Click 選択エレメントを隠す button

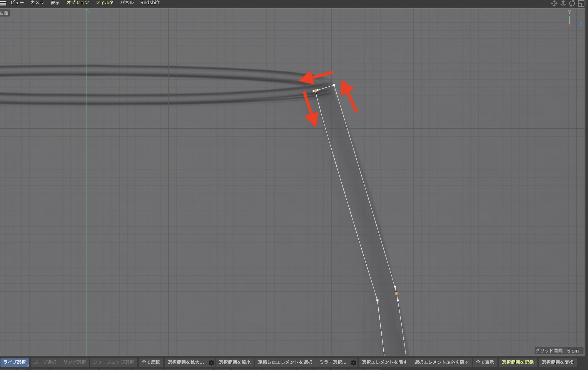click(384, 362)
